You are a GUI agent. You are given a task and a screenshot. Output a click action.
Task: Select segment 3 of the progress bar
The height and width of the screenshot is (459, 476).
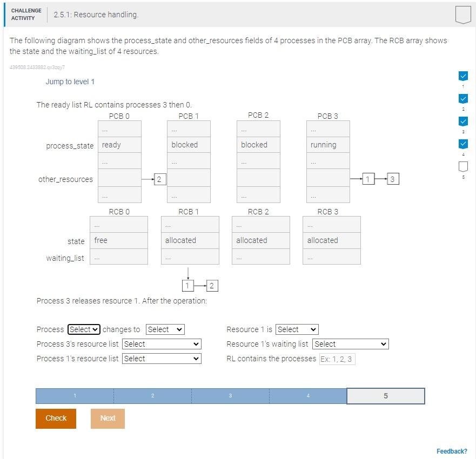pos(230,395)
